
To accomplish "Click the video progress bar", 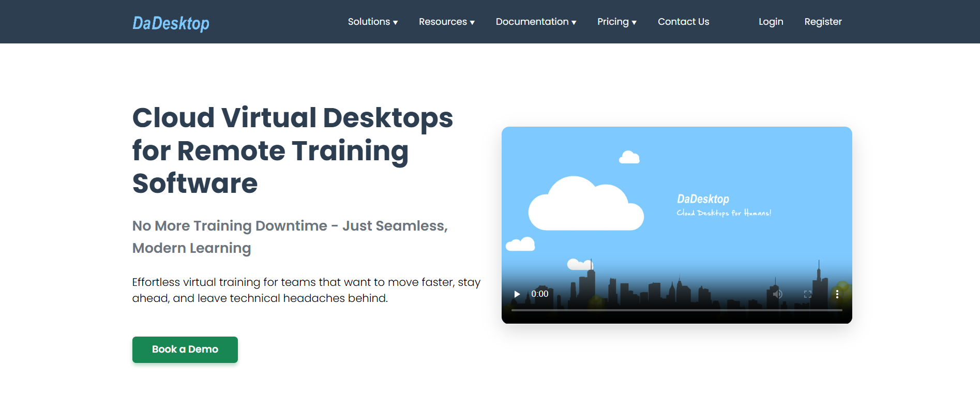I will pos(676,310).
